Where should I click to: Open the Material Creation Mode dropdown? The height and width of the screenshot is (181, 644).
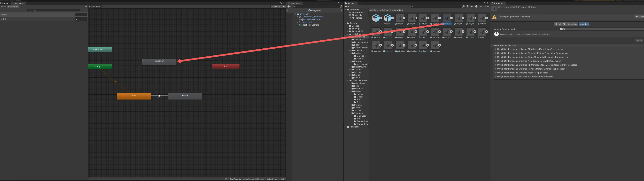click(600, 29)
